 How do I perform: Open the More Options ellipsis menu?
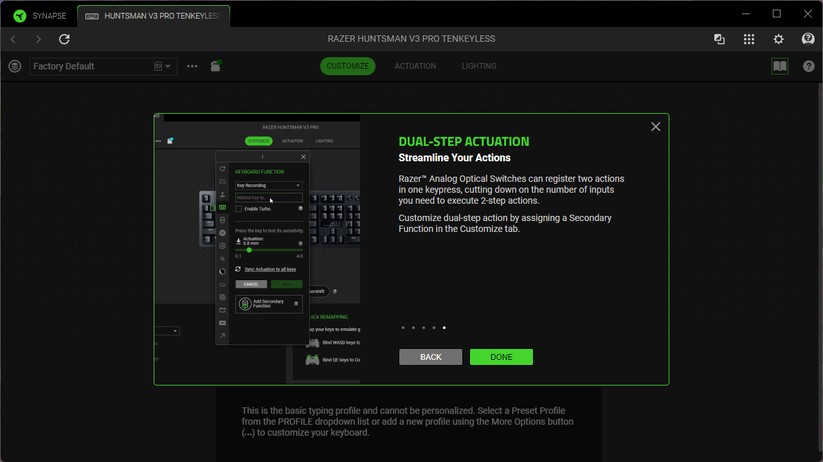click(192, 66)
